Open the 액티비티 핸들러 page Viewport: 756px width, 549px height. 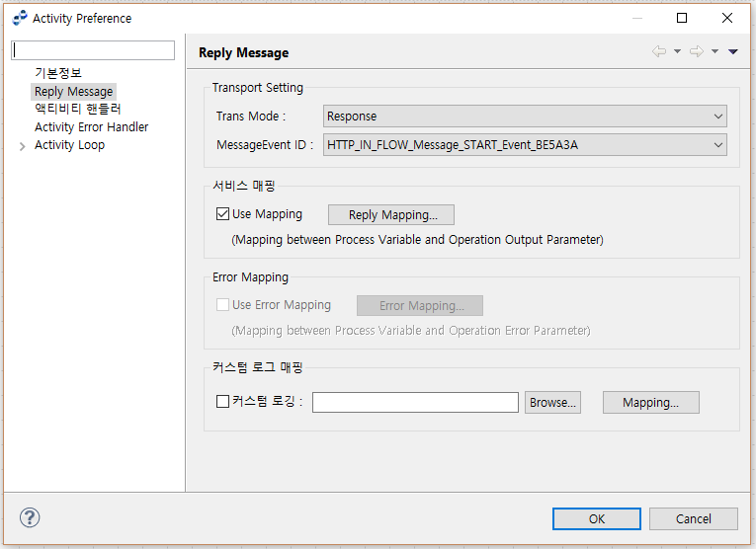(77, 109)
